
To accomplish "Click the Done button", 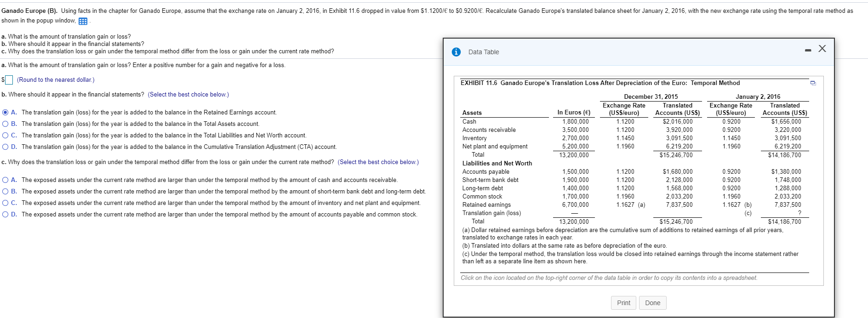I will 652,303.
